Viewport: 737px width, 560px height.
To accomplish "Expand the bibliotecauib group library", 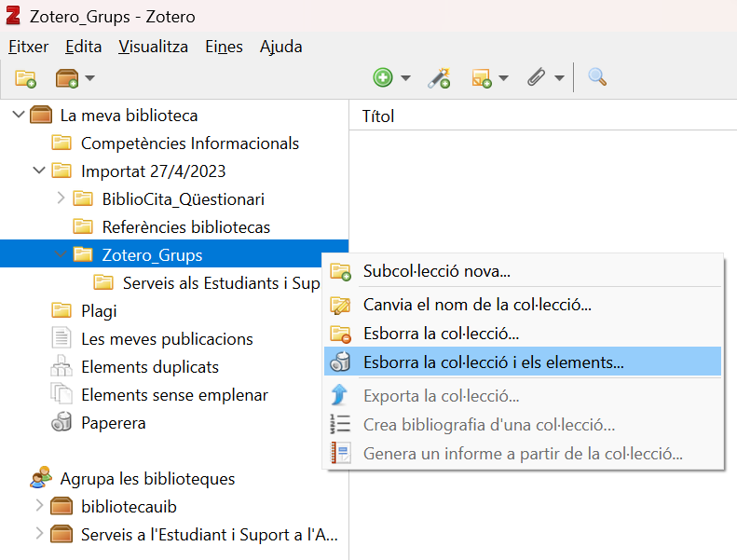I will 39,506.
